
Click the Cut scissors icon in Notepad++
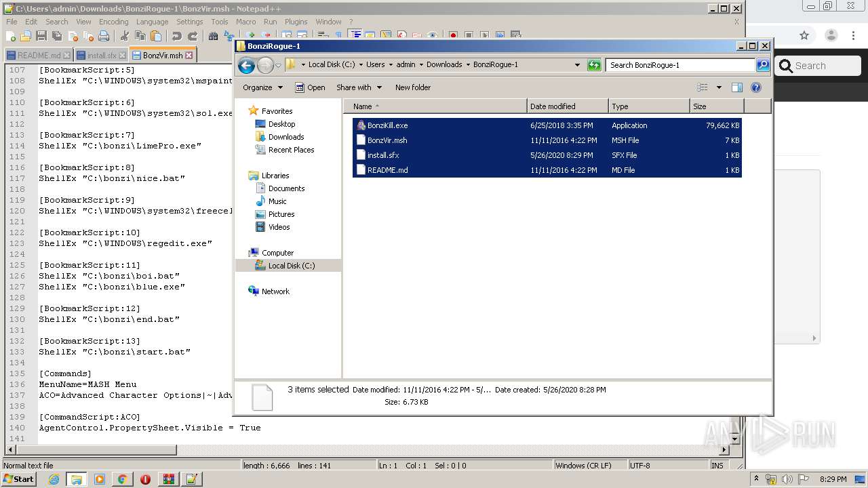pos(125,36)
